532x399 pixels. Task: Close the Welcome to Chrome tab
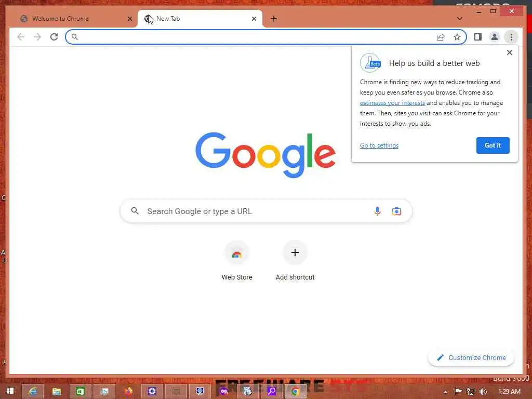point(129,19)
